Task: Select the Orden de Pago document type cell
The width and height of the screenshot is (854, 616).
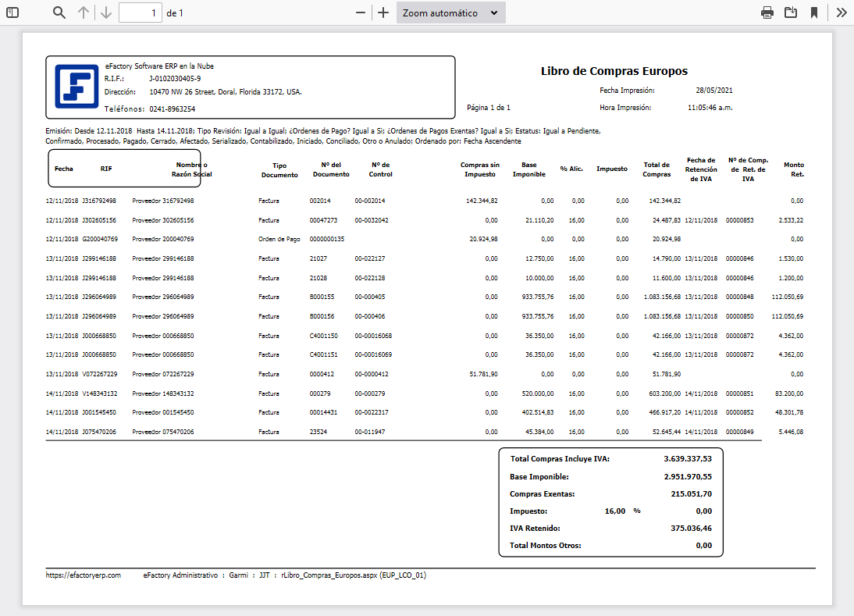Action: pyautogui.click(x=279, y=239)
